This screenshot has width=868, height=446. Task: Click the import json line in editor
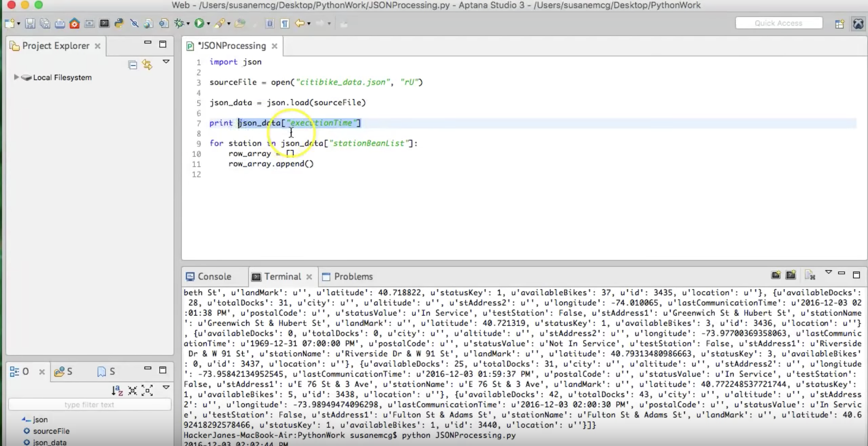click(x=236, y=62)
